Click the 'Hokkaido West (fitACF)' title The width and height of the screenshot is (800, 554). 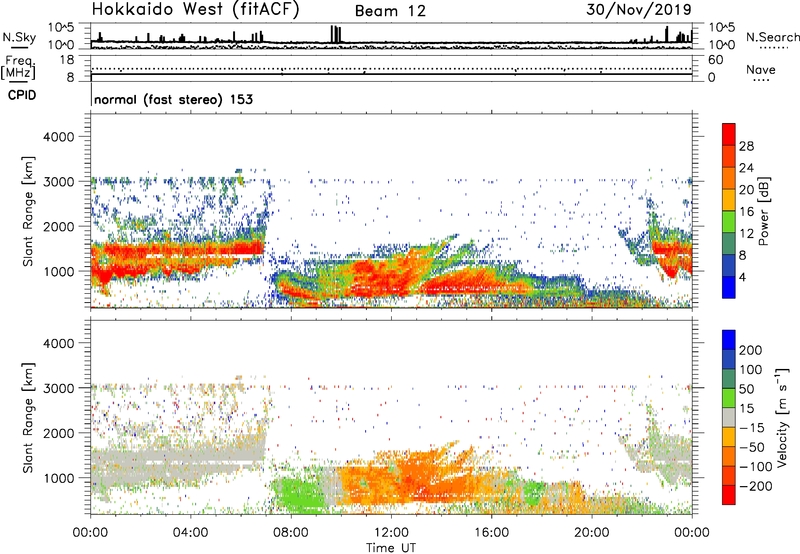pyautogui.click(x=195, y=9)
